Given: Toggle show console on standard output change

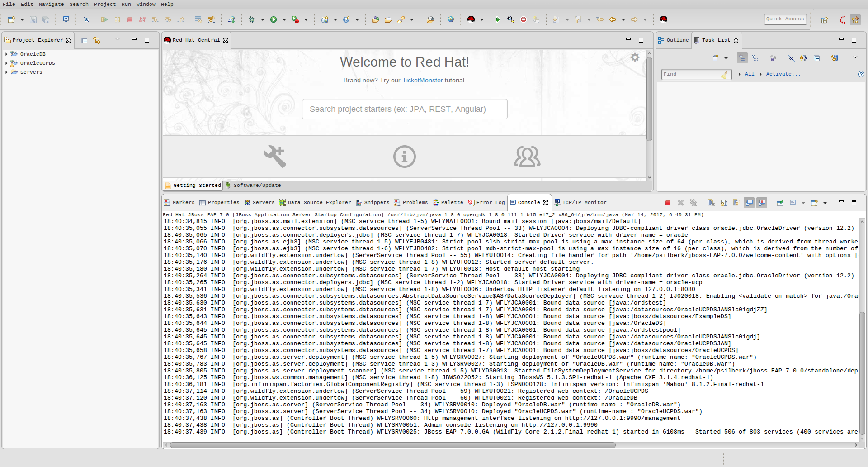Looking at the screenshot, I should coord(749,203).
